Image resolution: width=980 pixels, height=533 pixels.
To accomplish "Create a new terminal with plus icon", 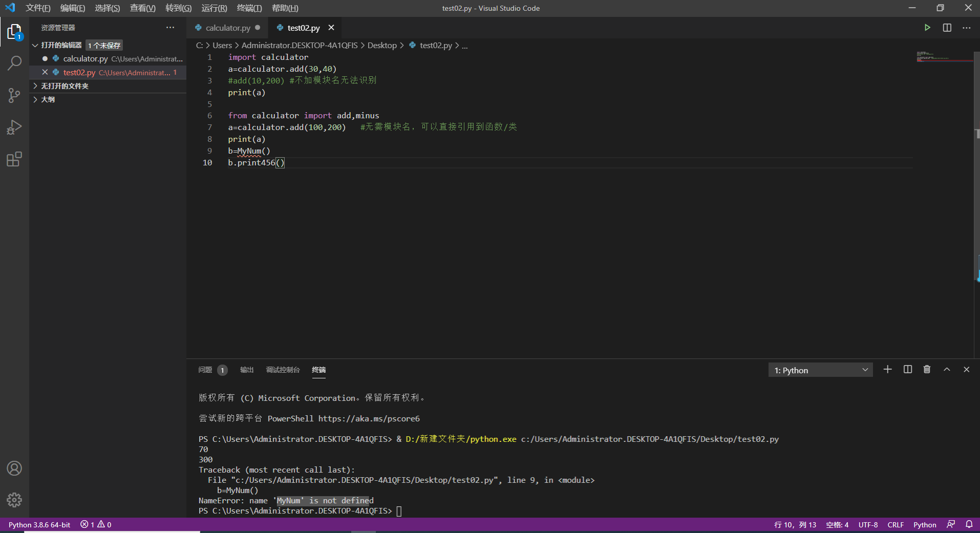I will coord(888,370).
